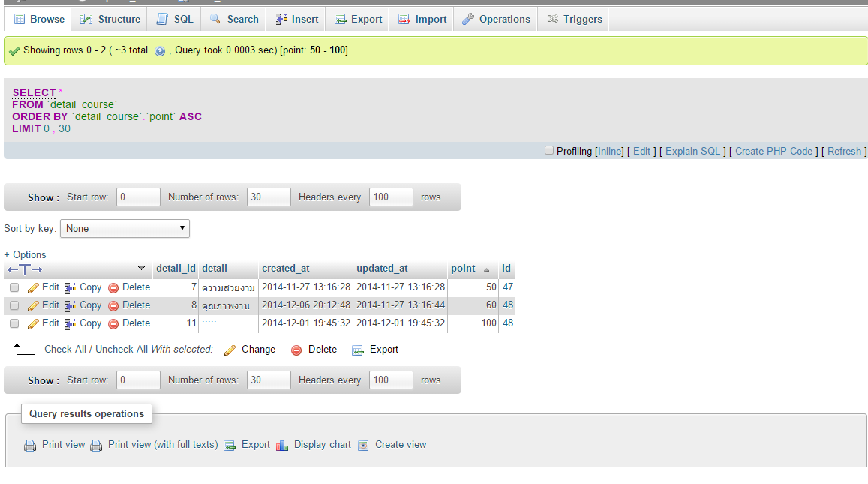
Task: Click Copy icon for detail_id 11 row
Action: [x=71, y=324]
